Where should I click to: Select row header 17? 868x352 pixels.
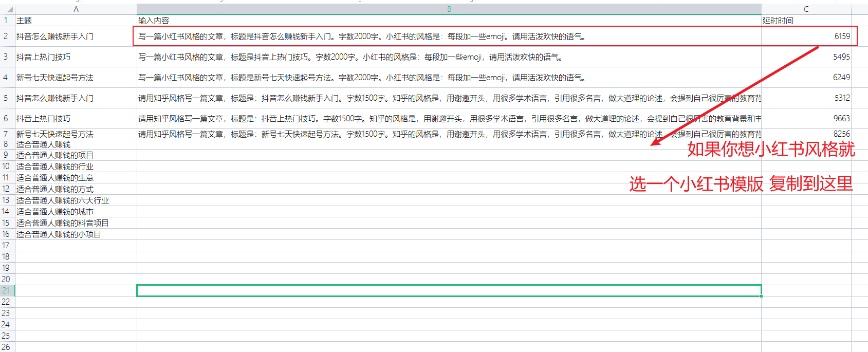7,246
